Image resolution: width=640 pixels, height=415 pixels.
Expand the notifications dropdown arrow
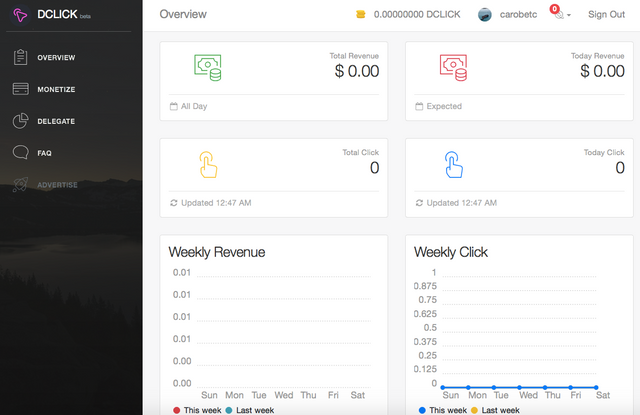(x=569, y=16)
